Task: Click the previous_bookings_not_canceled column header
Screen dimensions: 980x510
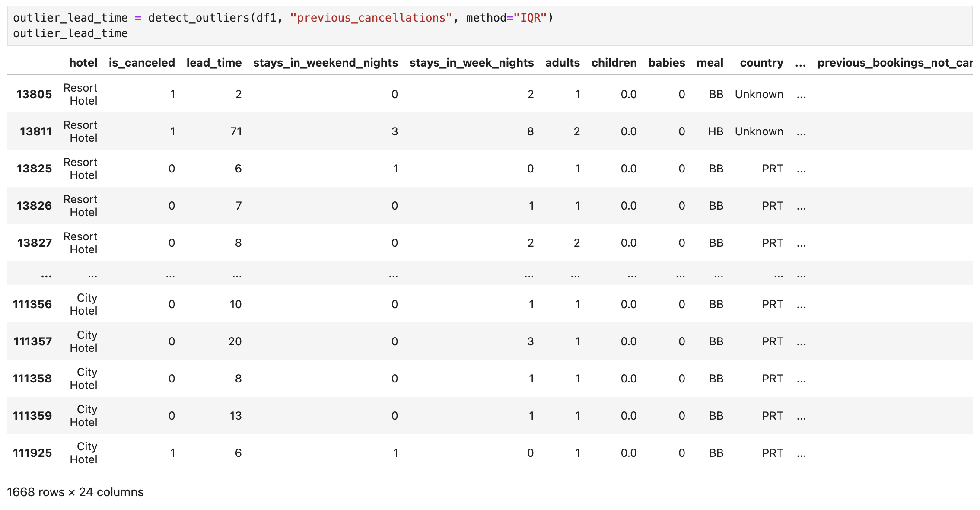Action: point(894,63)
